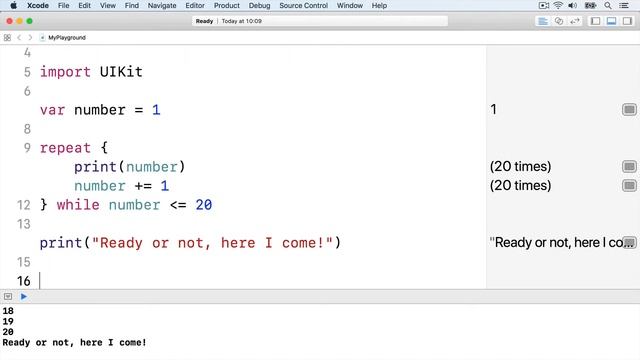Show result for var number = 1

[629, 109]
